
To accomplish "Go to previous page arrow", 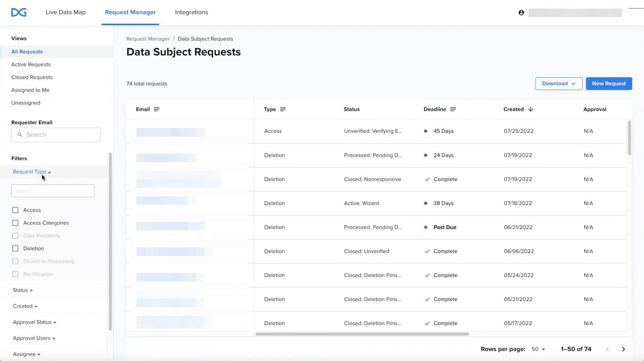I will (607, 349).
